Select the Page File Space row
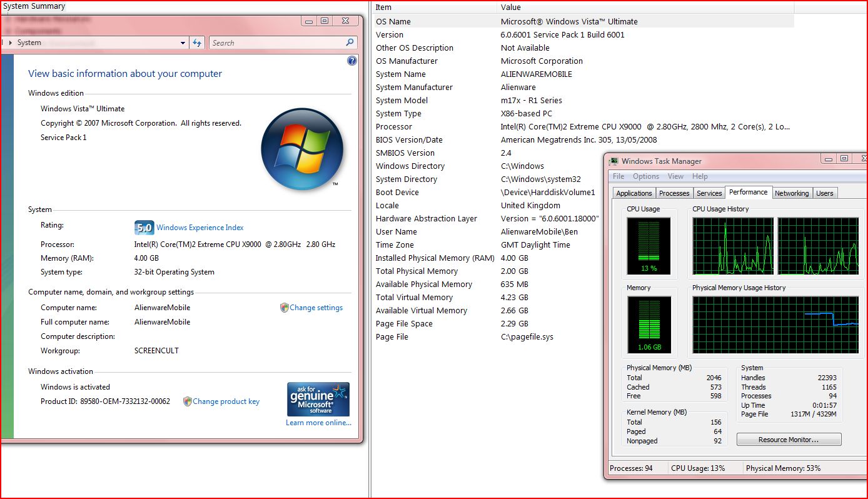Image resolution: width=868 pixels, height=499 pixels. (x=488, y=323)
